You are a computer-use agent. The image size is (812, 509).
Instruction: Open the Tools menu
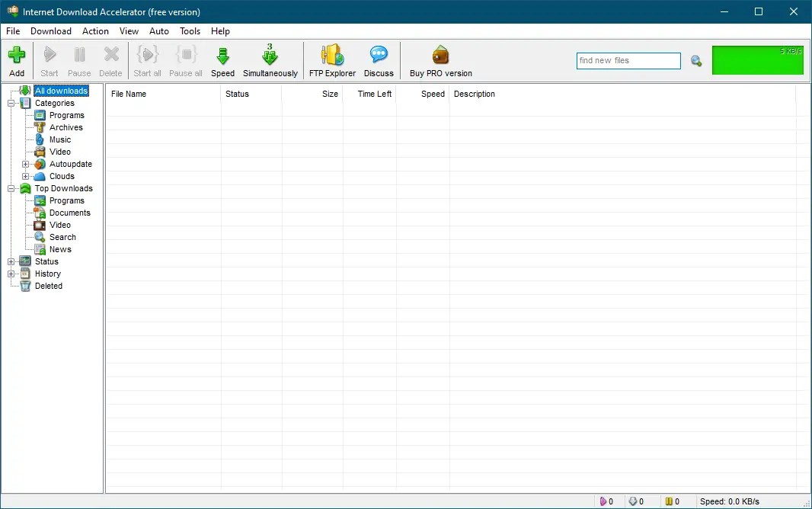click(190, 31)
